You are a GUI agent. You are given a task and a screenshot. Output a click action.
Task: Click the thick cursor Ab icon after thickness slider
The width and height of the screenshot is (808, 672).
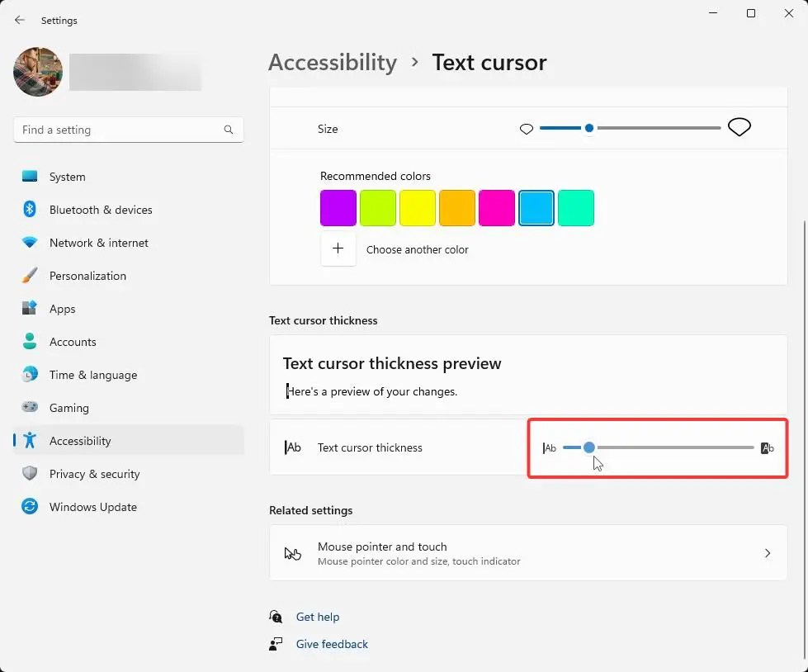(x=768, y=447)
